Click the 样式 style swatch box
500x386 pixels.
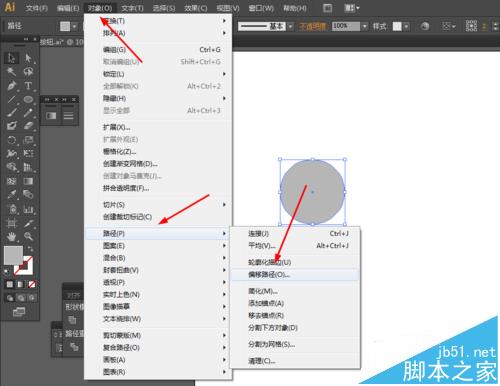(x=397, y=26)
